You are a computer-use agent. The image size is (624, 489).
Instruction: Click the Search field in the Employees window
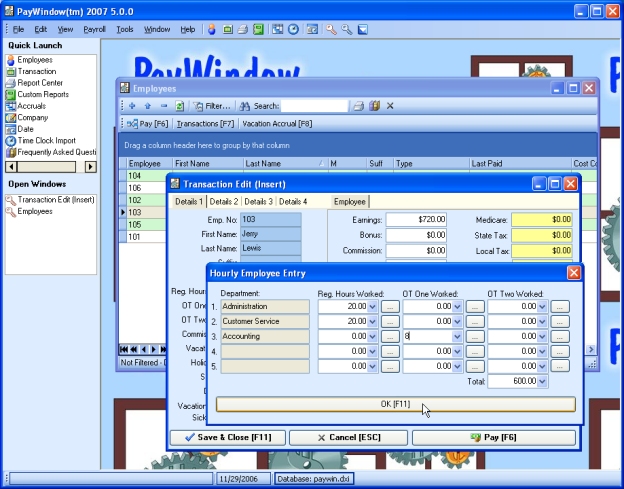pyautogui.click(x=314, y=106)
